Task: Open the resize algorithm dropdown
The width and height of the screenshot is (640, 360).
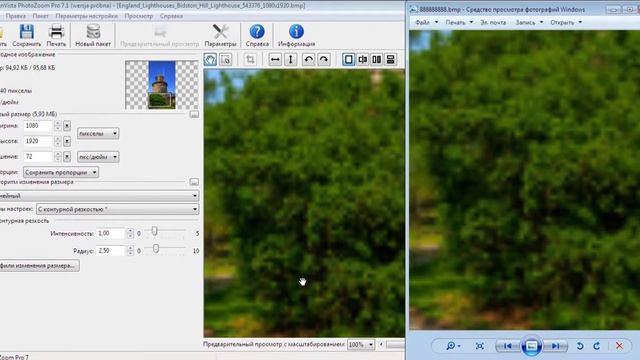Action: [98, 196]
